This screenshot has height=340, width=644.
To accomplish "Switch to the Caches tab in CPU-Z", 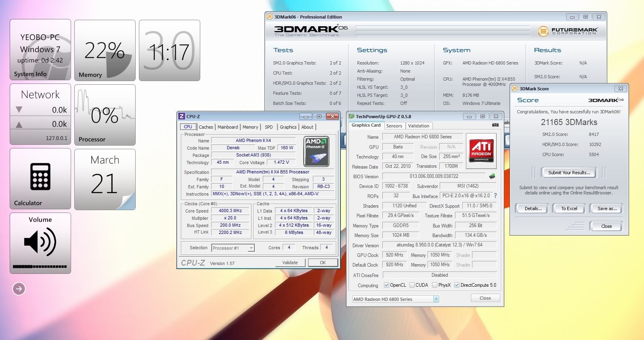I will point(206,127).
